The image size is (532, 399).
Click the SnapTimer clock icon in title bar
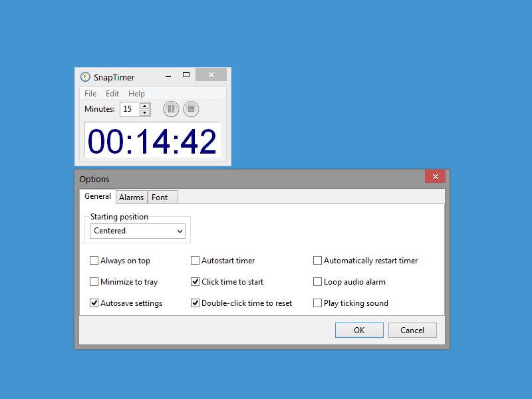84,76
